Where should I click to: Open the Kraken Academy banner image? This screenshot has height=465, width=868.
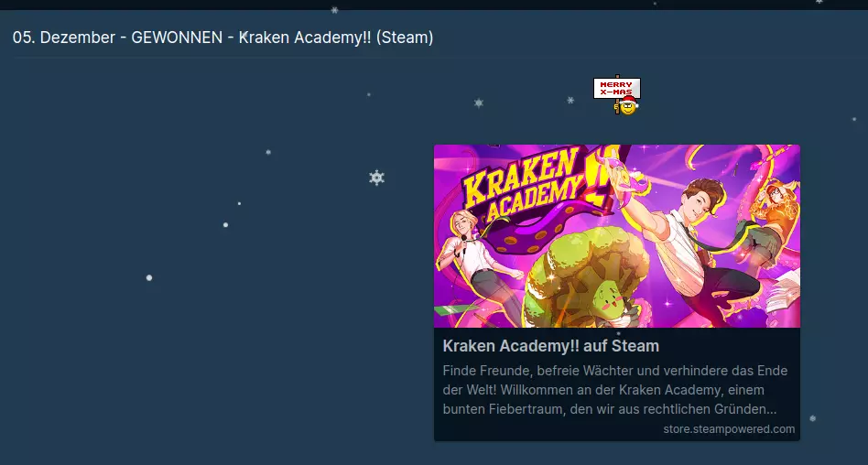point(617,236)
